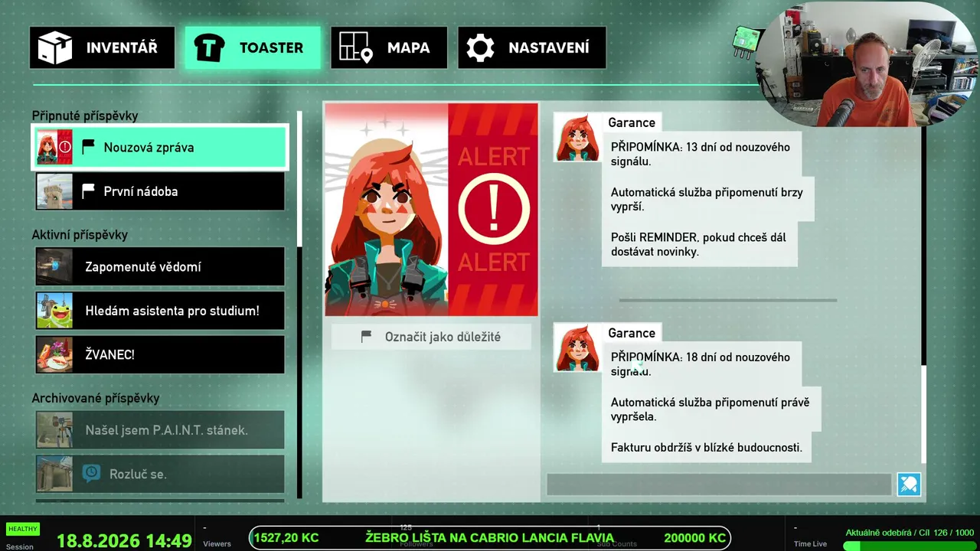The image size is (980, 551).
Task: Click the date 18.8.2026 14:49 in stream overlay
Action: pos(124,541)
